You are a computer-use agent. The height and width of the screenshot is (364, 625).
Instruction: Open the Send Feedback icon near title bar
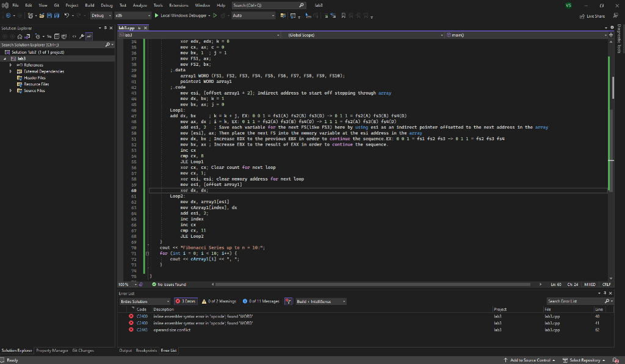pos(616,16)
